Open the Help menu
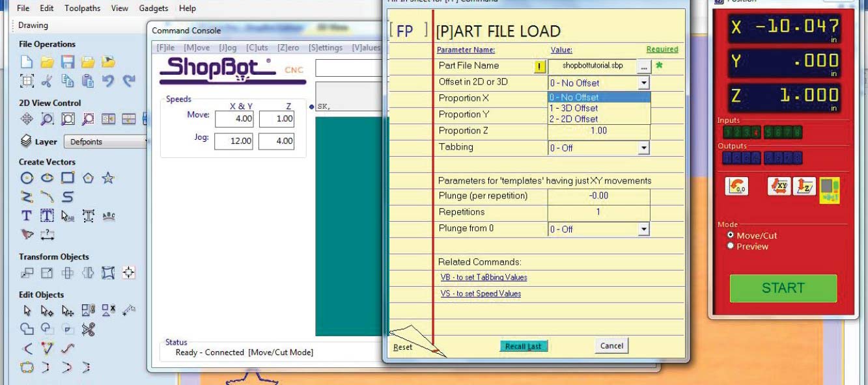 [188, 8]
